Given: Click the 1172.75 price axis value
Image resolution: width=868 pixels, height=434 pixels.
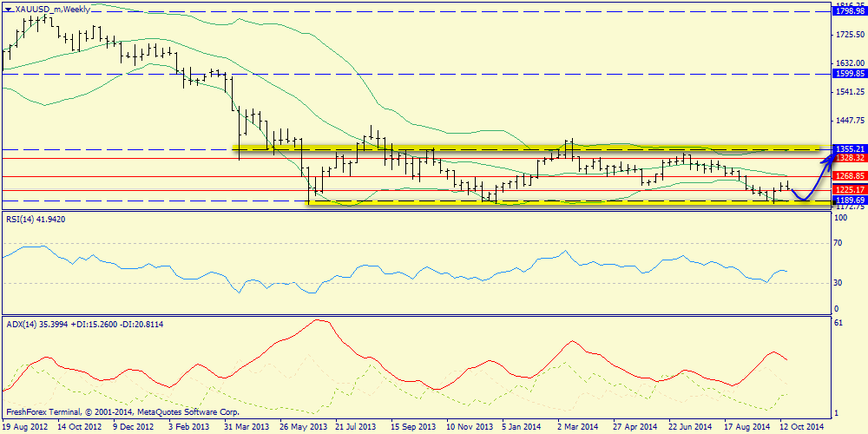Looking at the screenshot, I should click(852, 207).
